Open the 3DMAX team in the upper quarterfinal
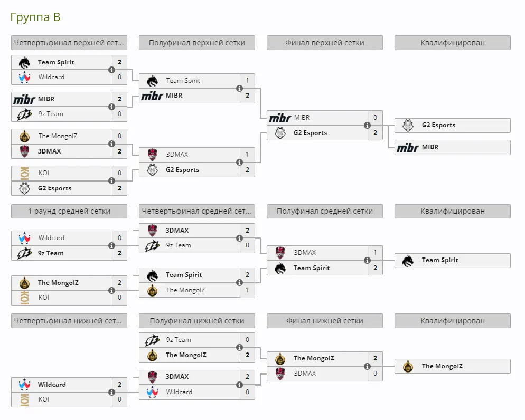Image resolution: width=525 pixels, height=420 pixels. coord(49,151)
